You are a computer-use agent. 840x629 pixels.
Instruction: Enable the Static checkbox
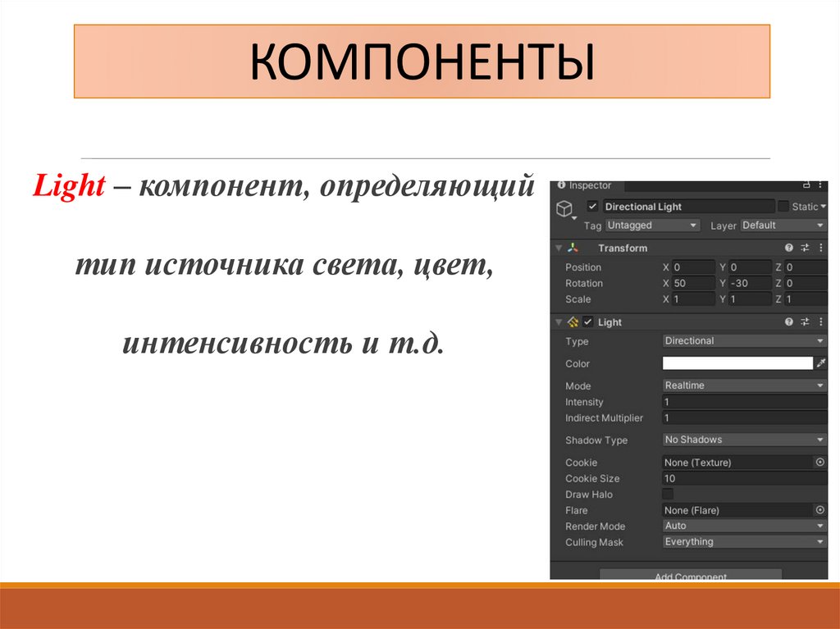tap(783, 207)
